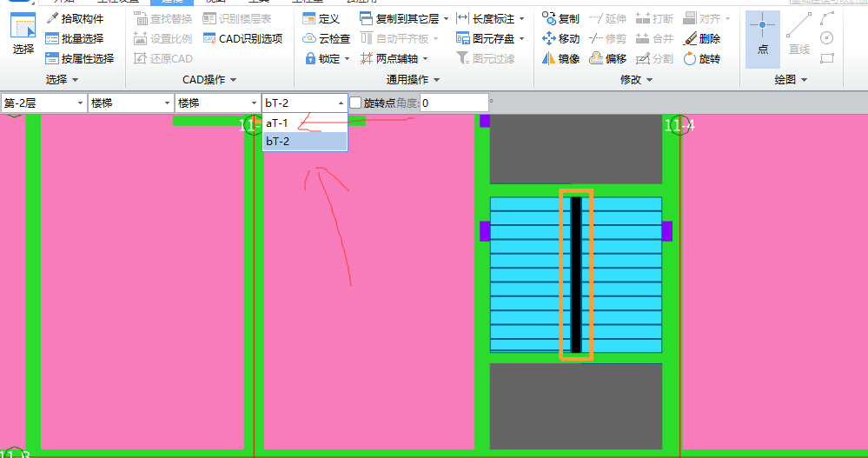Viewport: 868px width, 458px height.
Task: Select the 移动 move tool
Action: 560,39
